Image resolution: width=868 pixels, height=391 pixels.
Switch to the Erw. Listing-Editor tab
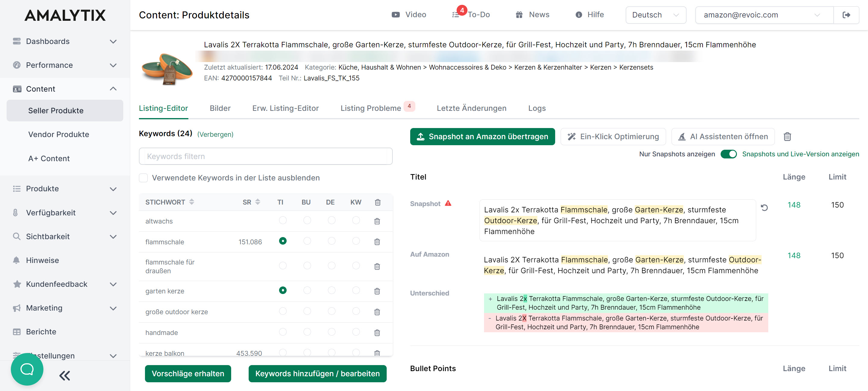285,108
